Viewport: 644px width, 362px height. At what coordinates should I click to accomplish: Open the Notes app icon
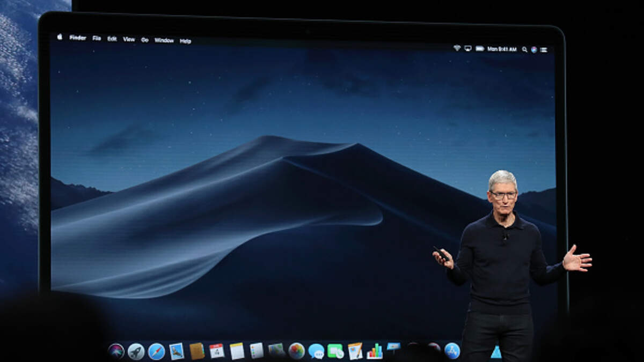pos(237,351)
